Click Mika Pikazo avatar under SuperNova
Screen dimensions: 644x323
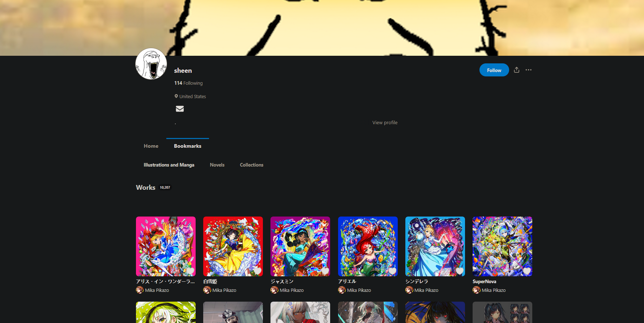pyautogui.click(x=476, y=290)
